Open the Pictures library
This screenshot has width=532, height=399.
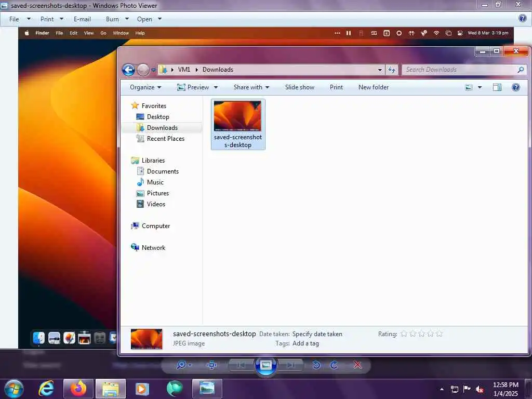point(158,193)
